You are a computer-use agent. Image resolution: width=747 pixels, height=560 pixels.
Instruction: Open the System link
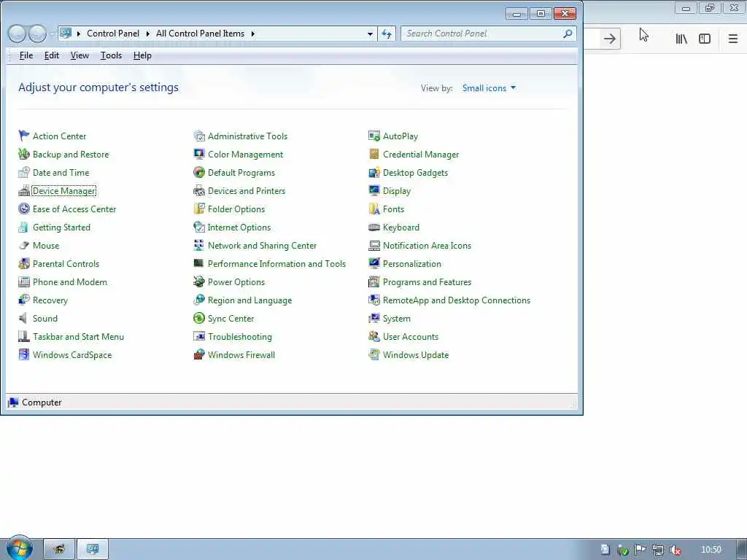click(x=396, y=318)
